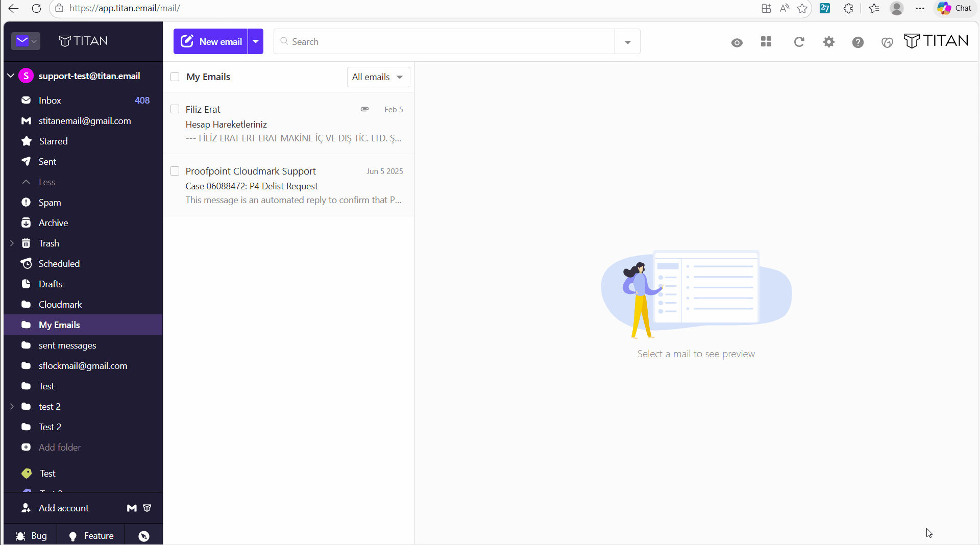Open the All emails filter dropdown
980x545 pixels.
[378, 77]
